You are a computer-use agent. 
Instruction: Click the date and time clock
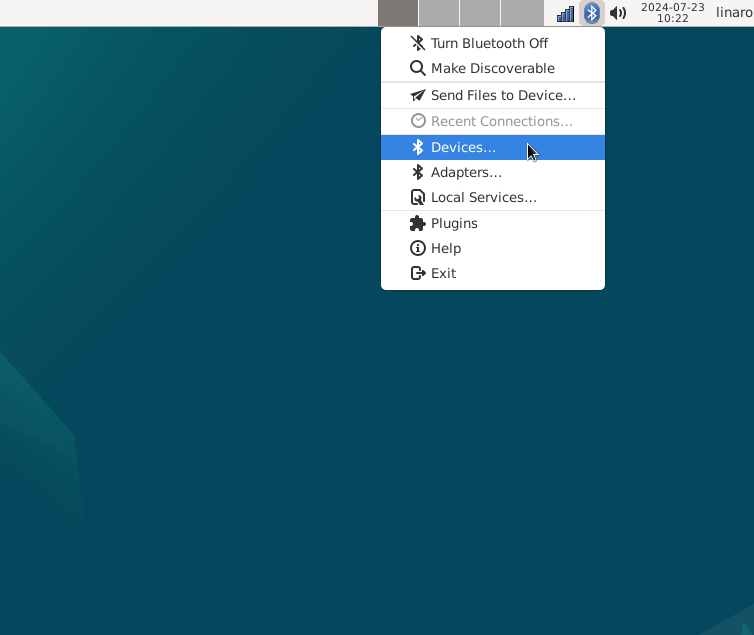[672, 13]
